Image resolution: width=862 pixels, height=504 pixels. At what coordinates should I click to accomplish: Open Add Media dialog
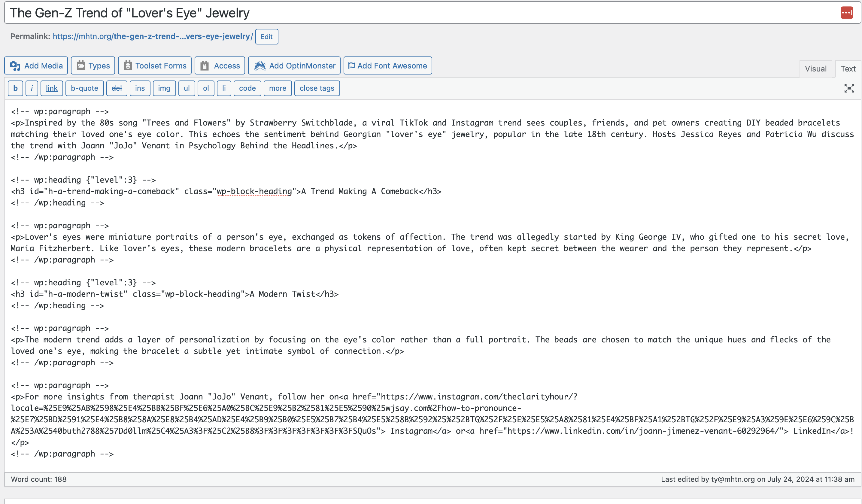[x=36, y=65]
